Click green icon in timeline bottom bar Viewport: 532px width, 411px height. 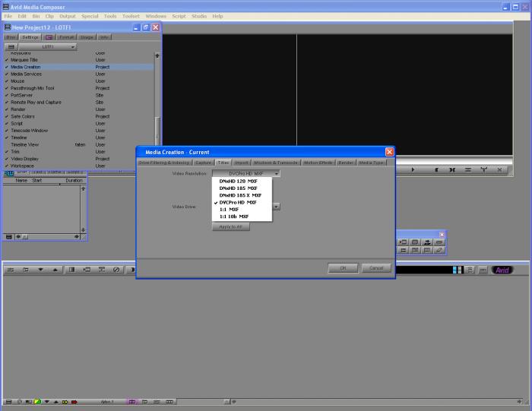[x=37, y=402]
